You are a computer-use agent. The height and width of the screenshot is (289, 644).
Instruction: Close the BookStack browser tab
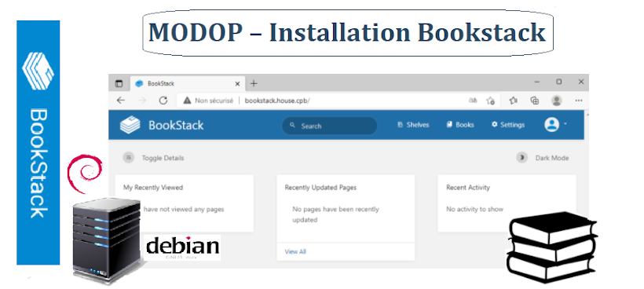tap(237, 84)
